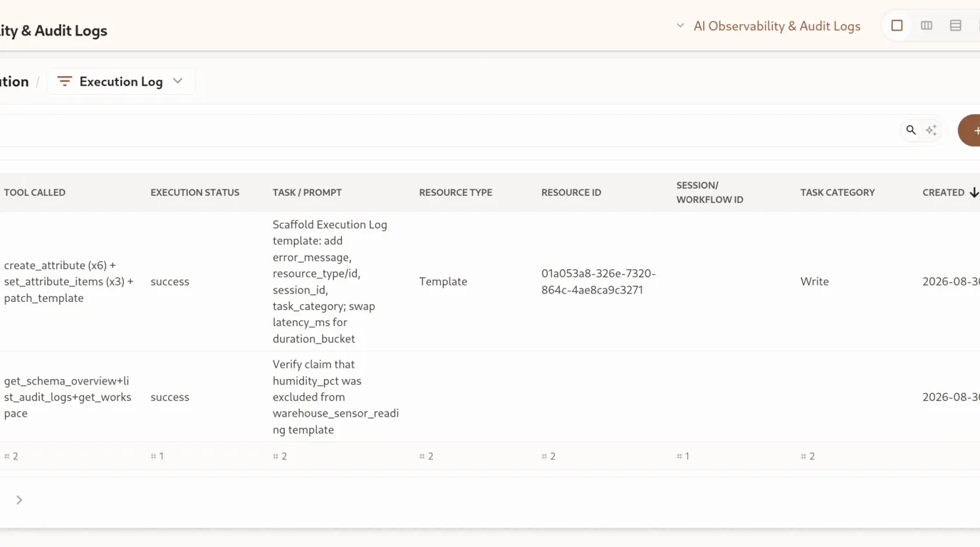Switch to the vertical columns view icon
This screenshot has width=980, height=547.
(x=927, y=26)
